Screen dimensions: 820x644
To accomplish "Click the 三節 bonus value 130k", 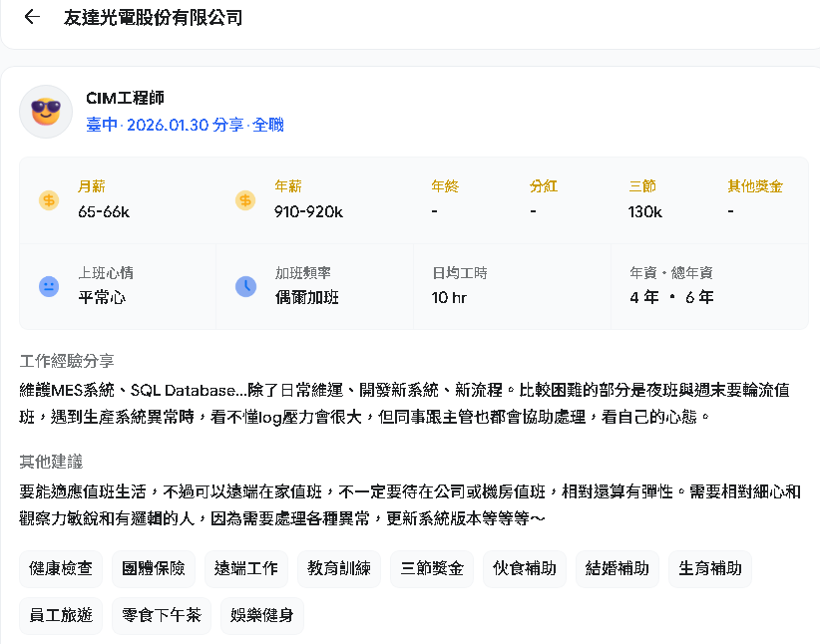I will 644,211.
